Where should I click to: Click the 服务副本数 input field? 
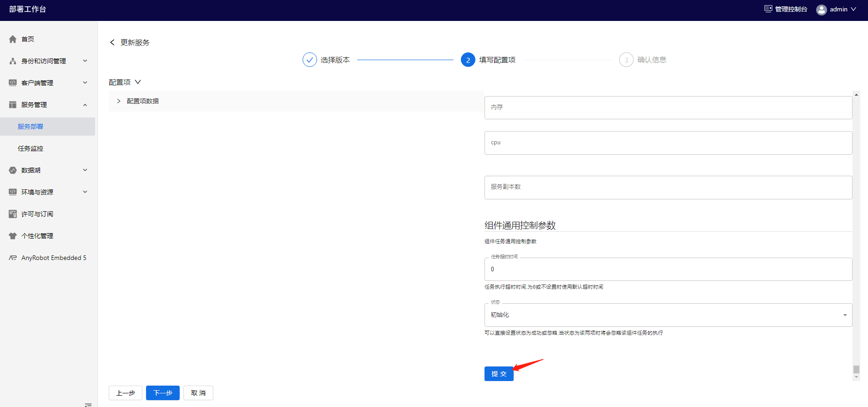click(x=668, y=188)
